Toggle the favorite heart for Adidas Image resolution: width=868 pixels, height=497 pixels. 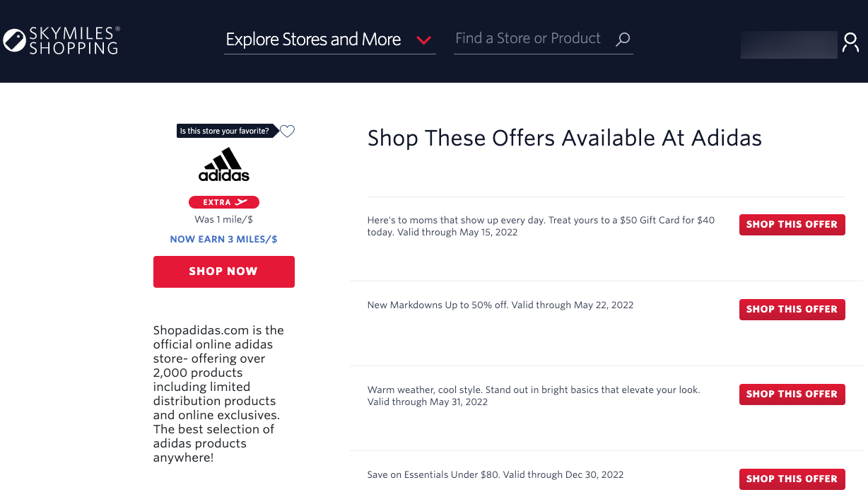point(287,131)
